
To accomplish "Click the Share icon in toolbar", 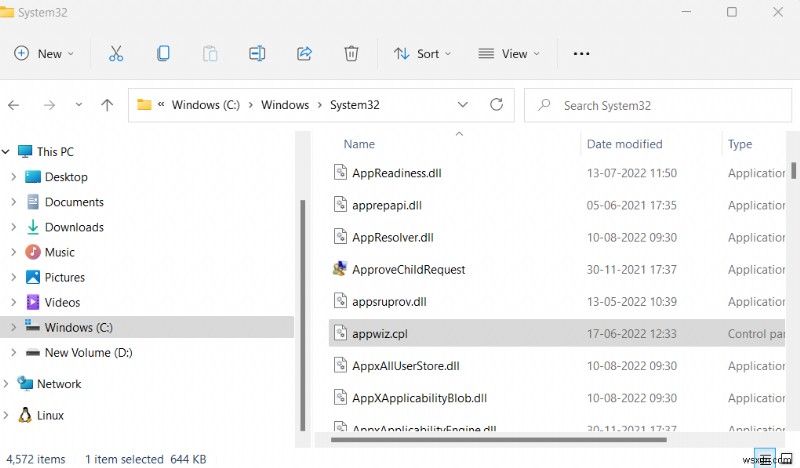I will (304, 53).
